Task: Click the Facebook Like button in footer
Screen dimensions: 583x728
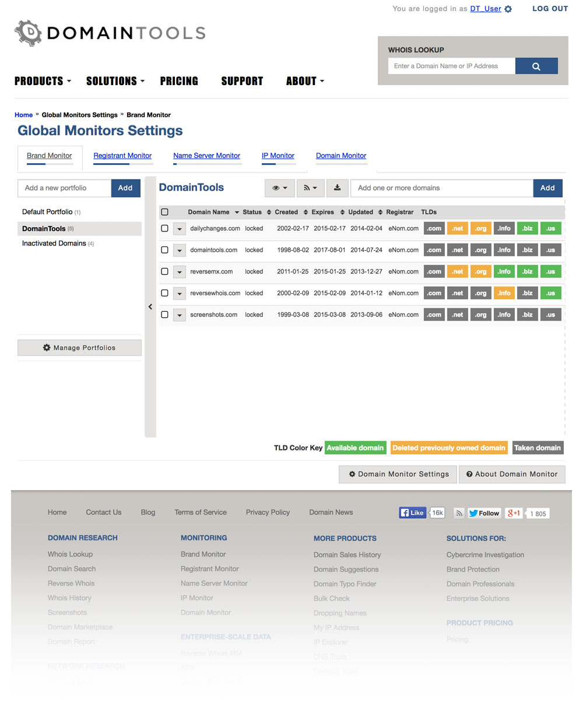Action: [412, 513]
